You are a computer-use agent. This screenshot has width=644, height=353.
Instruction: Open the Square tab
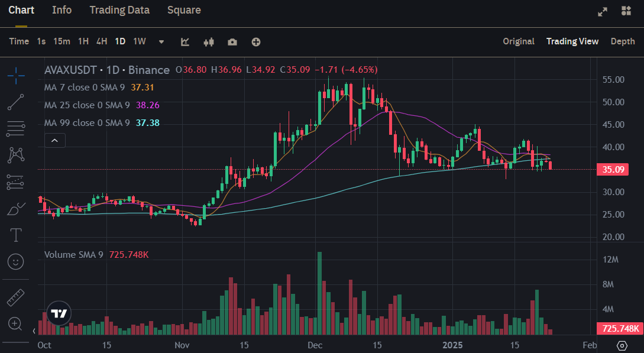[184, 10]
